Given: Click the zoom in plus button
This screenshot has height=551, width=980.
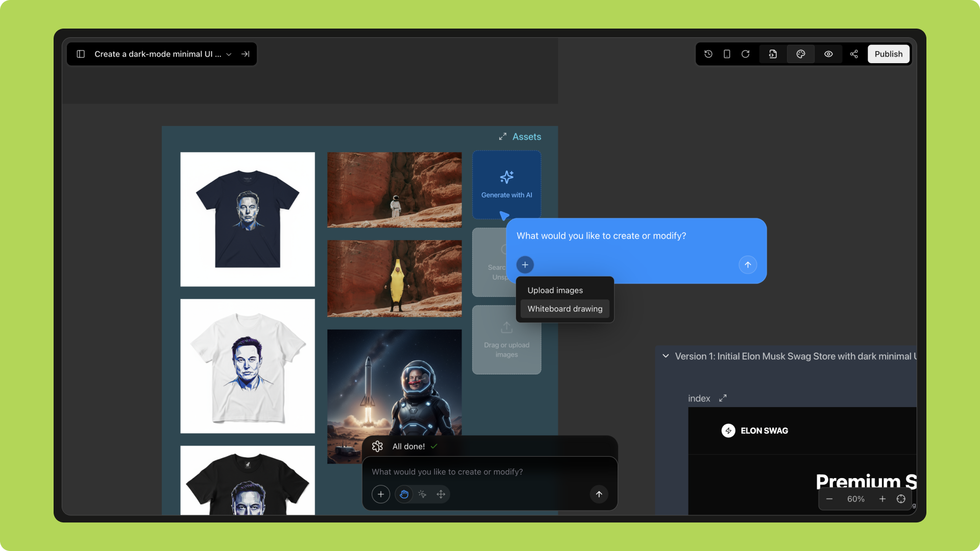Looking at the screenshot, I should tap(882, 499).
